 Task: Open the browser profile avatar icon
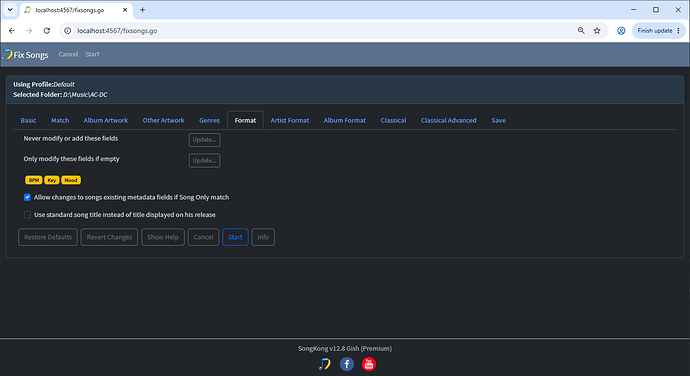click(621, 31)
